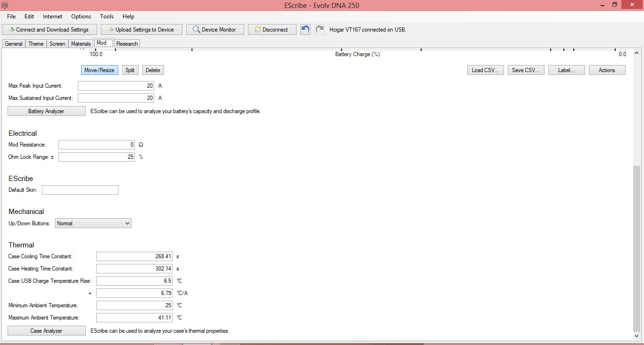Open the Case Analyzer

tap(46, 331)
